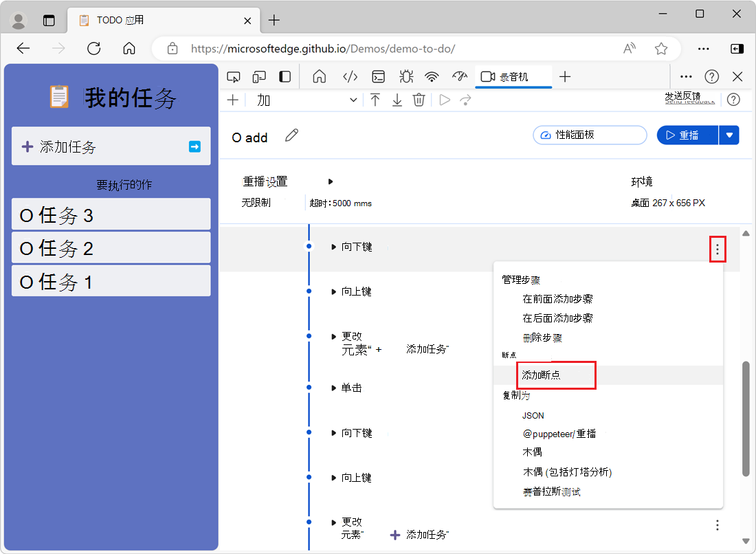Choose 在前面添加步骤 from the menu
Image resolution: width=756 pixels, height=554 pixels.
557,299
